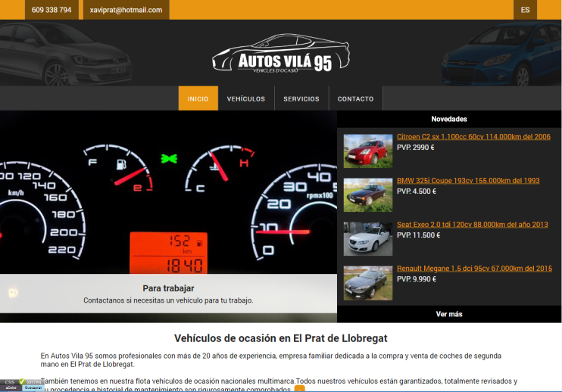Click the PVP. 9.990 € price

(x=416, y=279)
